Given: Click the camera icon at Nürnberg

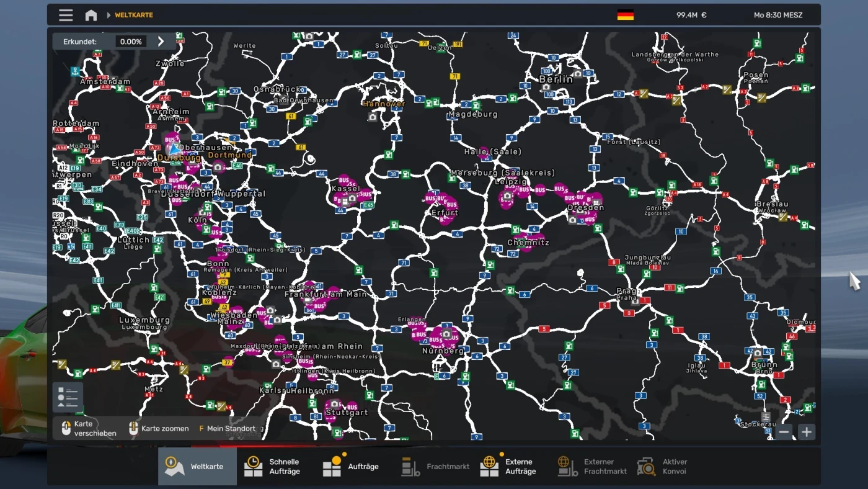Looking at the screenshot, I should click(446, 334).
